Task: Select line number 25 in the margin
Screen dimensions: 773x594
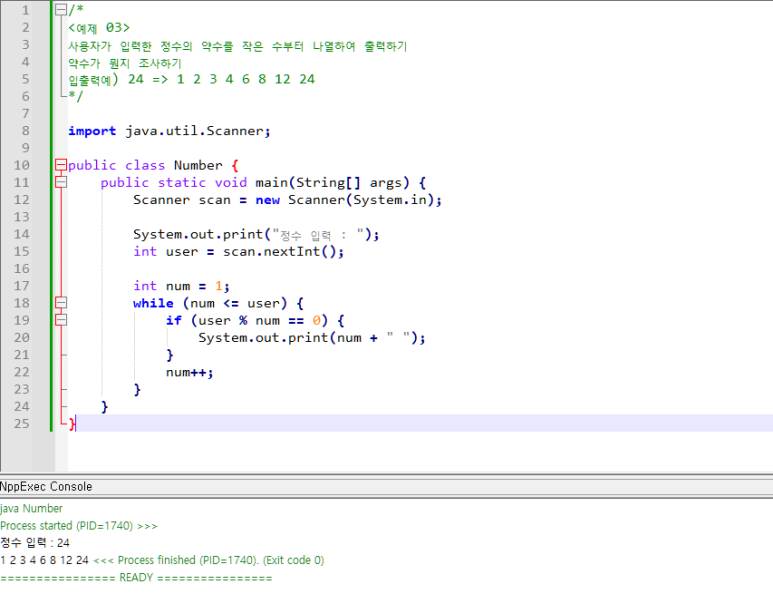Action: coord(22,423)
